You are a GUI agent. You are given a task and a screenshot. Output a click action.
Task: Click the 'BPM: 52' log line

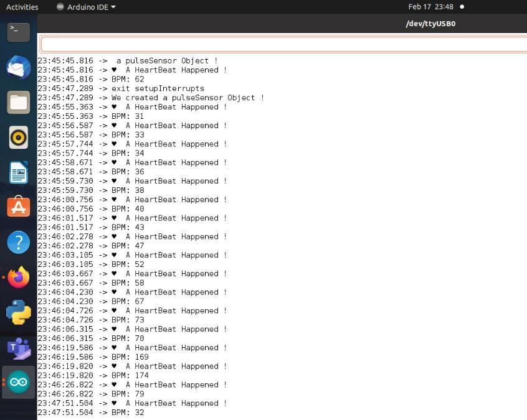point(91,264)
